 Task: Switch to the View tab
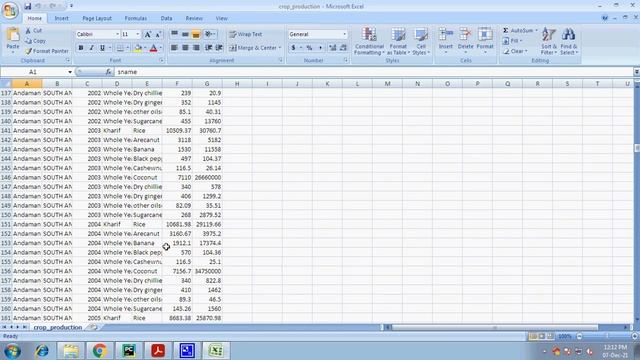(x=222, y=18)
